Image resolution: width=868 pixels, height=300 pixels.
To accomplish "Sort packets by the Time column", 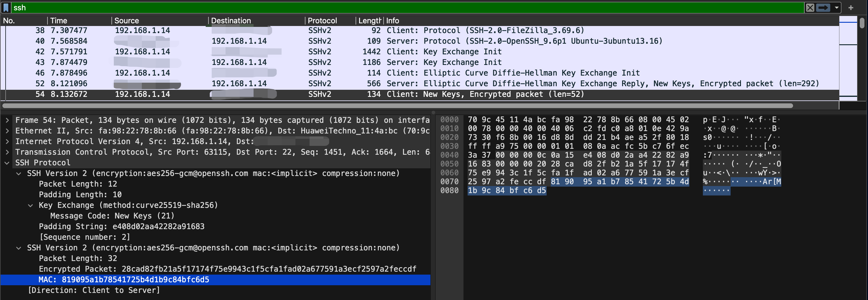I will pyautogui.click(x=80, y=21).
